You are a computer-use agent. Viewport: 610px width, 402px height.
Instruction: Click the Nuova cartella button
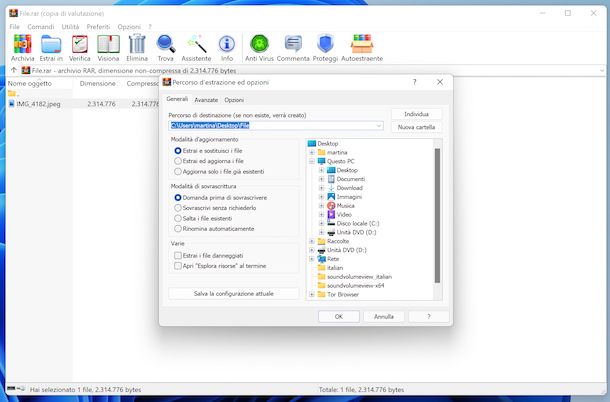(416, 127)
